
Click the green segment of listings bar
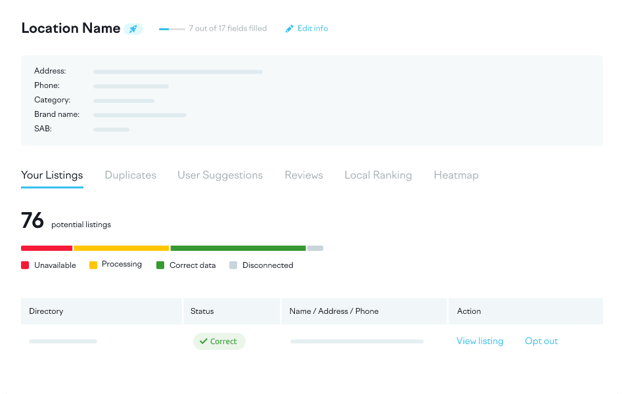click(238, 248)
